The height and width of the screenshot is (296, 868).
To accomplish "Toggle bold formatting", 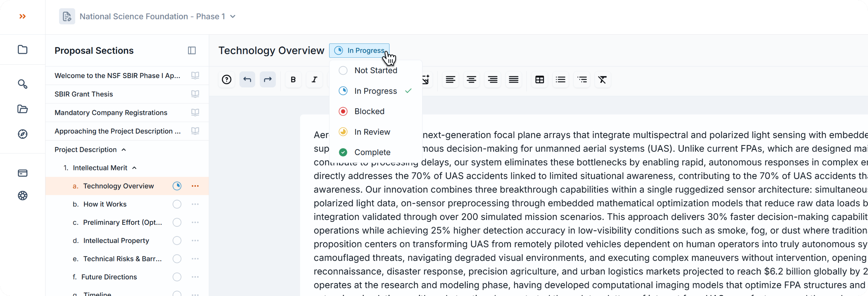I will pyautogui.click(x=293, y=80).
